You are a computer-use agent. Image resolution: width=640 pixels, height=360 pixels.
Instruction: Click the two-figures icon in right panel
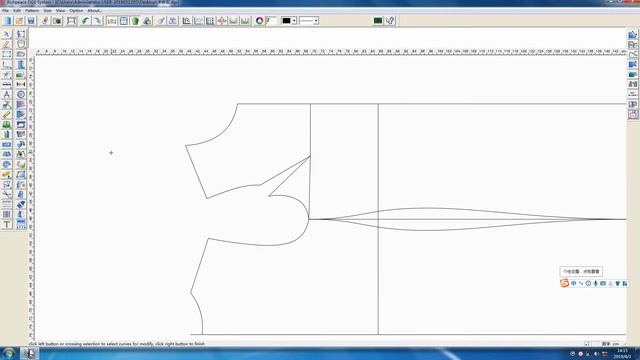[633, 84]
